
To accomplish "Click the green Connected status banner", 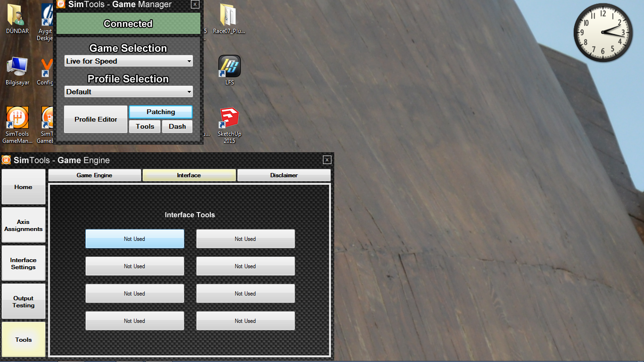I will coord(128,24).
